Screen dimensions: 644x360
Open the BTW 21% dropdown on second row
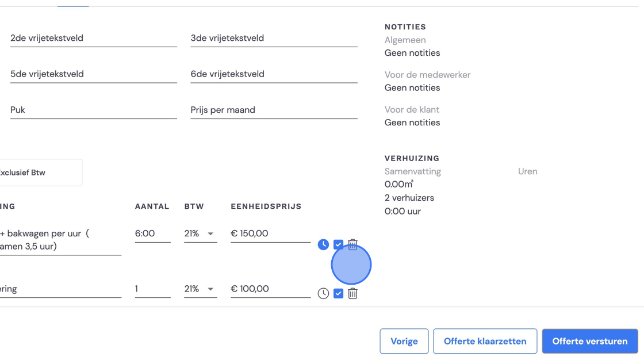tap(201, 289)
